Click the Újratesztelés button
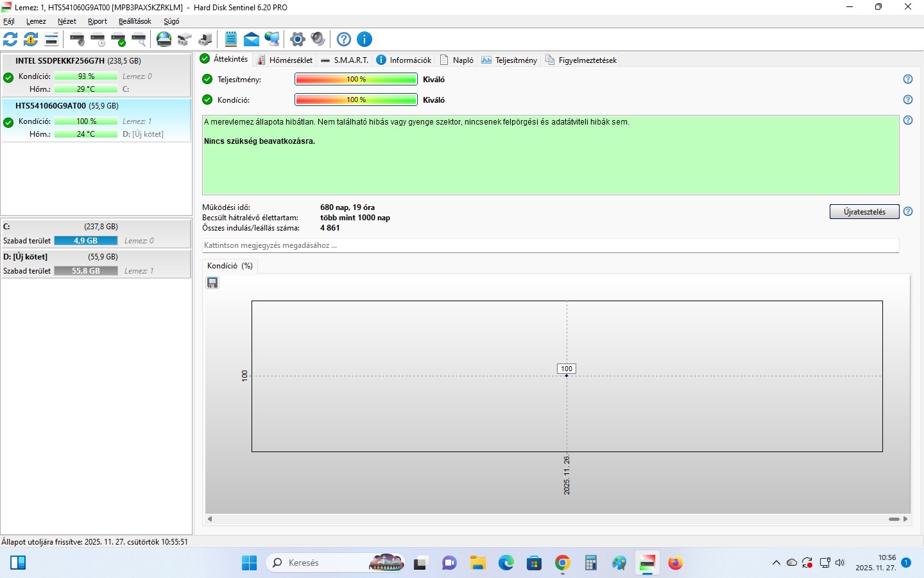 pos(864,211)
